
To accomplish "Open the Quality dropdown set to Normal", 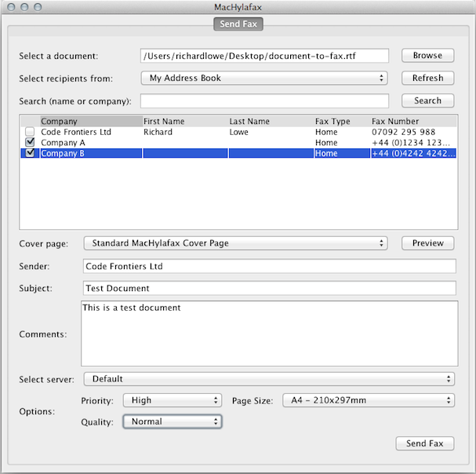I will point(173,421).
